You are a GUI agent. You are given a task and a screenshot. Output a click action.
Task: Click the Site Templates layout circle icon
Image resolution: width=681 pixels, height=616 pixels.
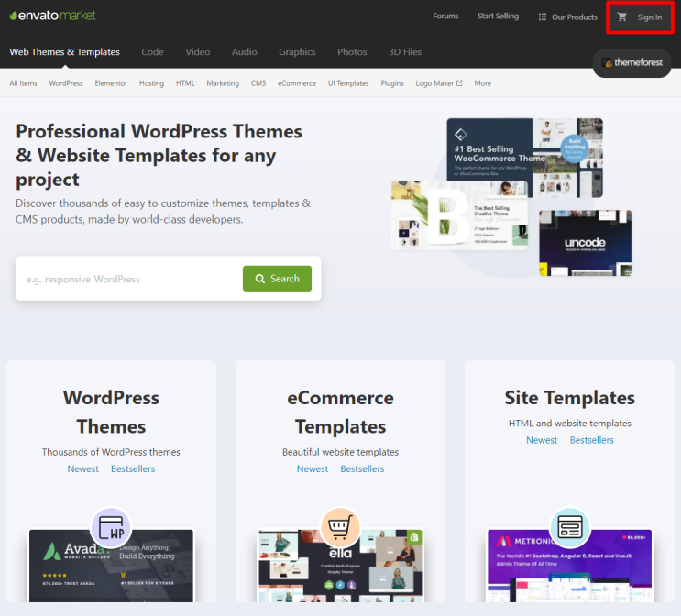point(570,527)
